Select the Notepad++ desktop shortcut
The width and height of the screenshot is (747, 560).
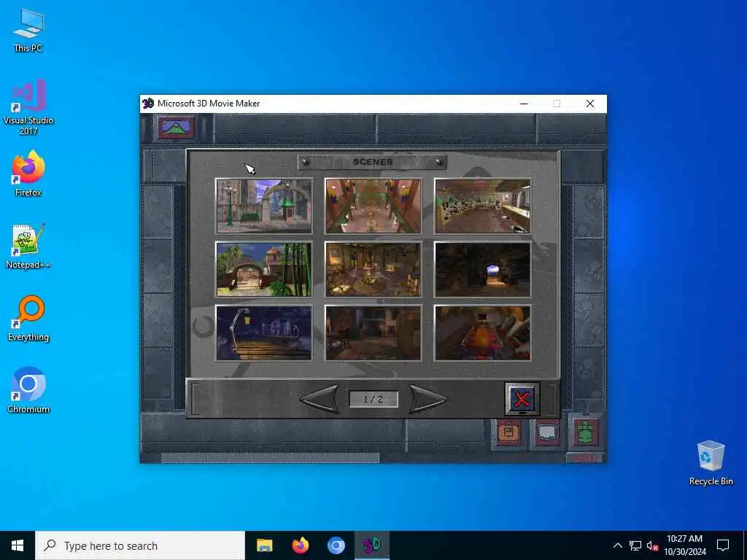point(28,246)
